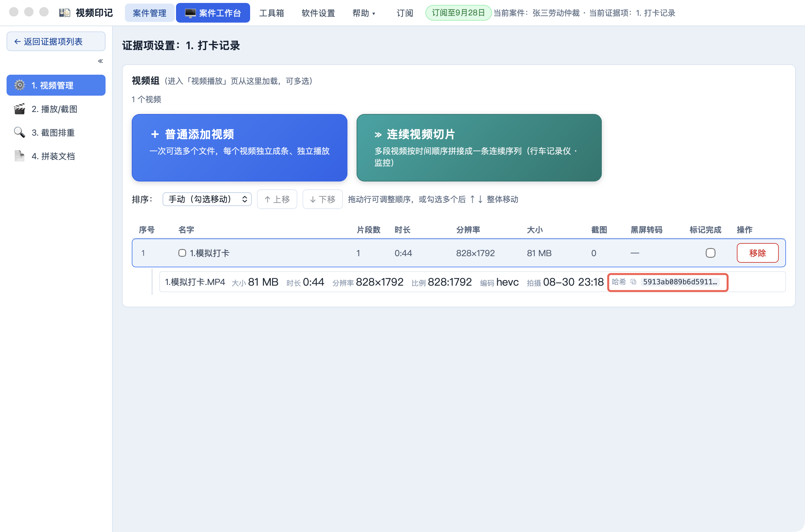Screen dimensions: 805x532
Task: Click the monitor icon in 案件工作台 tab
Action: [190, 13]
